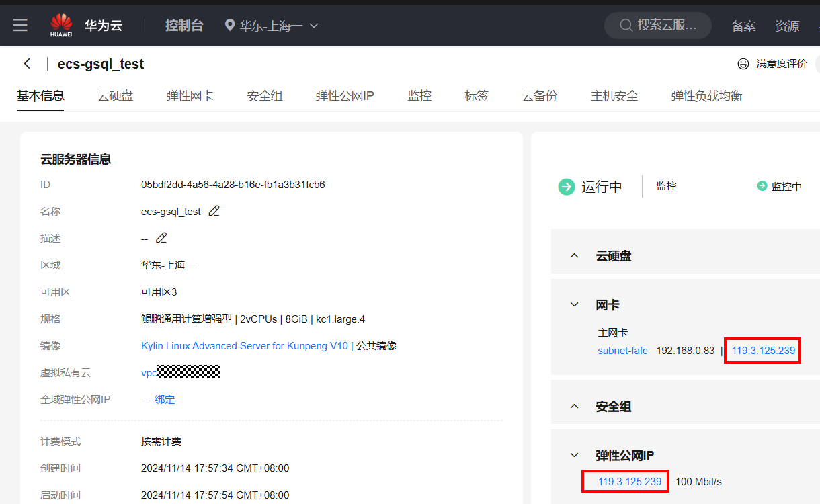Screen dimensions: 820x504
Task: Go back using the left arrow
Action: pyautogui.click(x=28, y=63)
